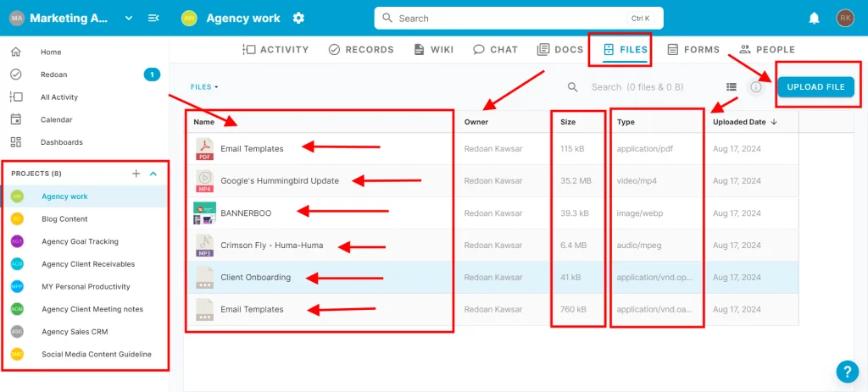This screenshot has height=392, width=868.
Task: Open the Agency work settings gear
Action: coord(298,18)
